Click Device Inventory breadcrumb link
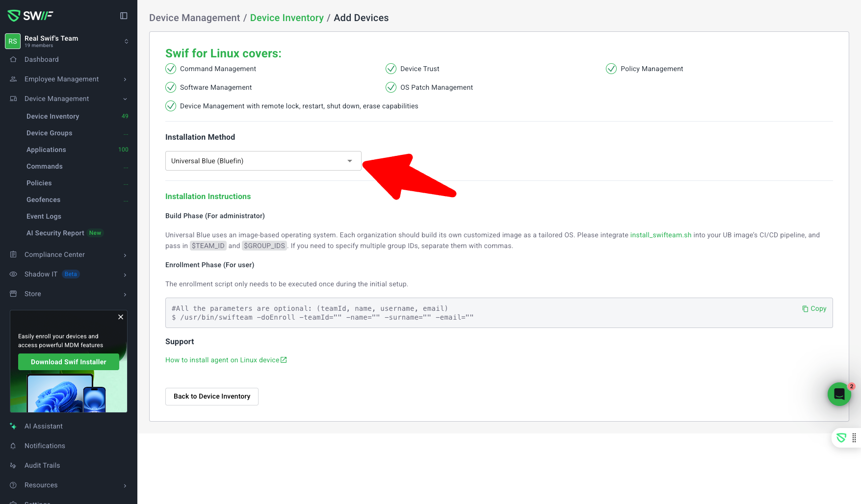Viewport: 861px width, 504px height. (287, 18)
